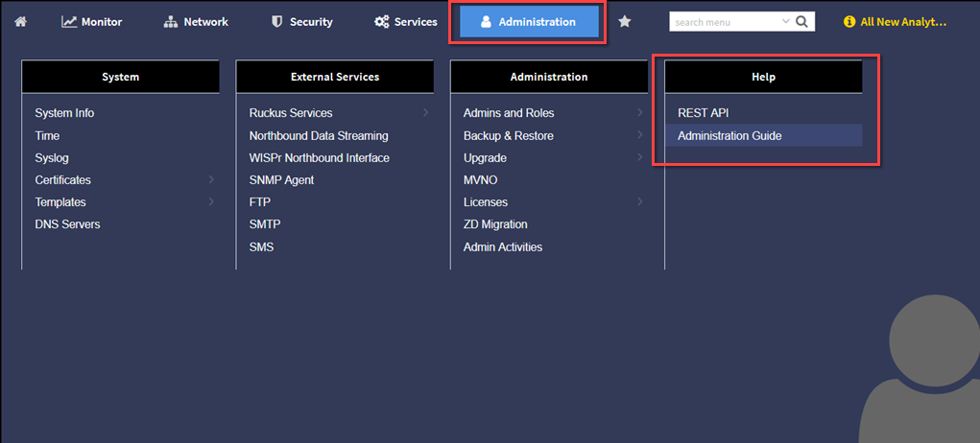Select Certificates in System column

point(63,179)
